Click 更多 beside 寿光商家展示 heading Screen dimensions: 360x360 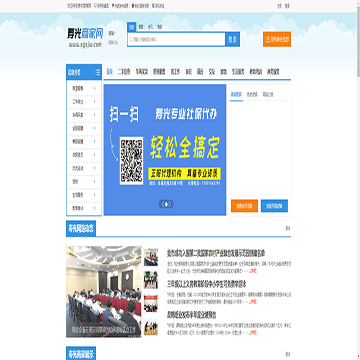tap(288, 354)
